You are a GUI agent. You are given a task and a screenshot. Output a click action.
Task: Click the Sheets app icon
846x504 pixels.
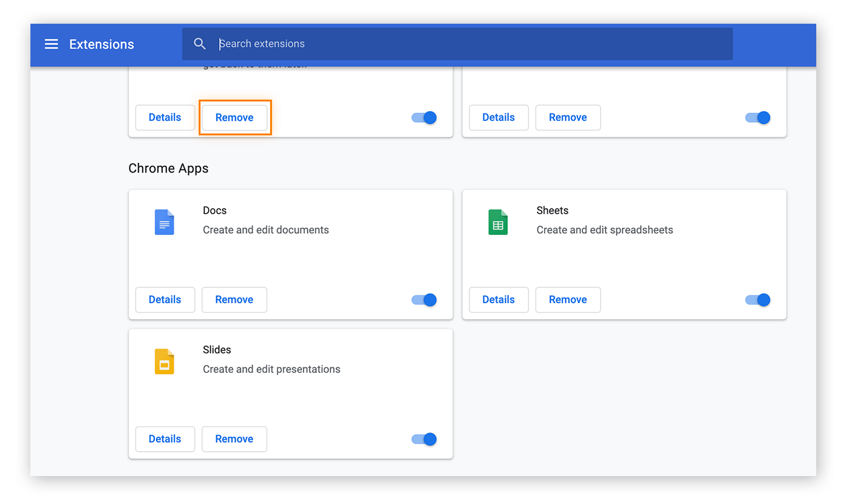(498, 222)
